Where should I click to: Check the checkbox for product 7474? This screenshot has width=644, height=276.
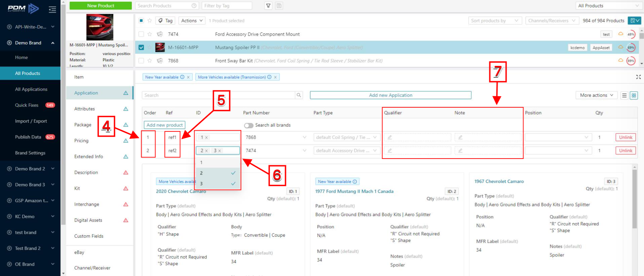(x=141, y=34)
